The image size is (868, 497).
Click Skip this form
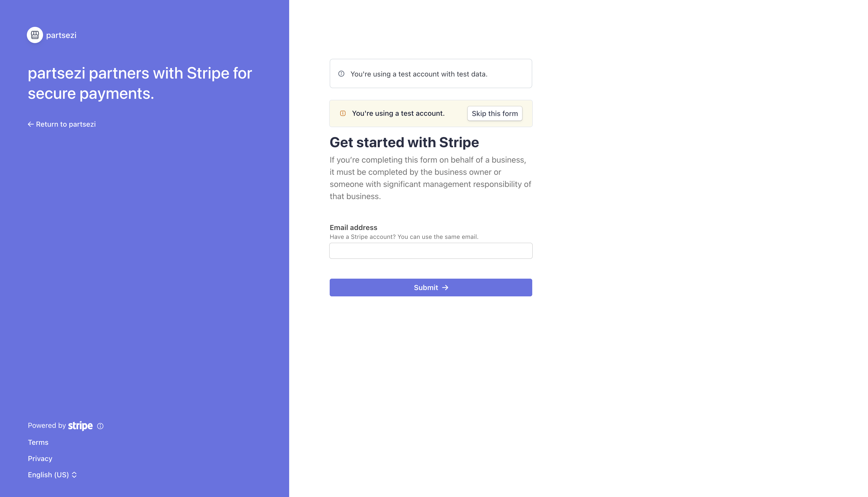pos(495,113)
